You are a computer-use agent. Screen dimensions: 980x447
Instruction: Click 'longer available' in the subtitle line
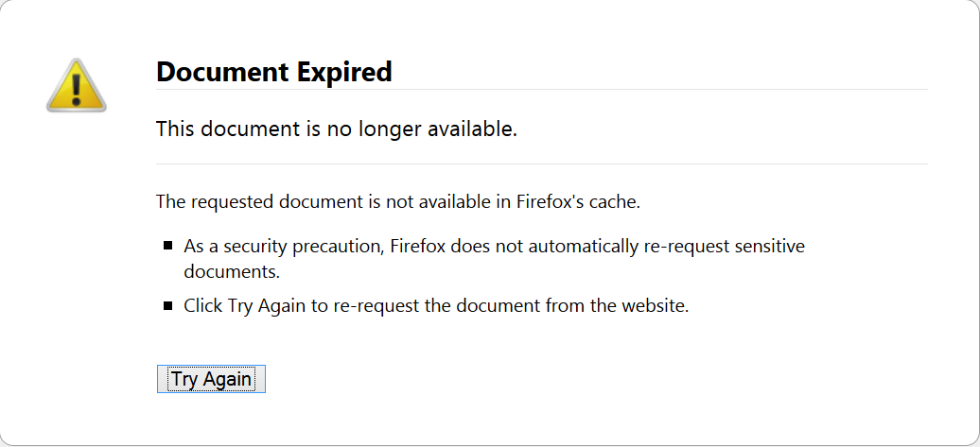pos(438,129)
